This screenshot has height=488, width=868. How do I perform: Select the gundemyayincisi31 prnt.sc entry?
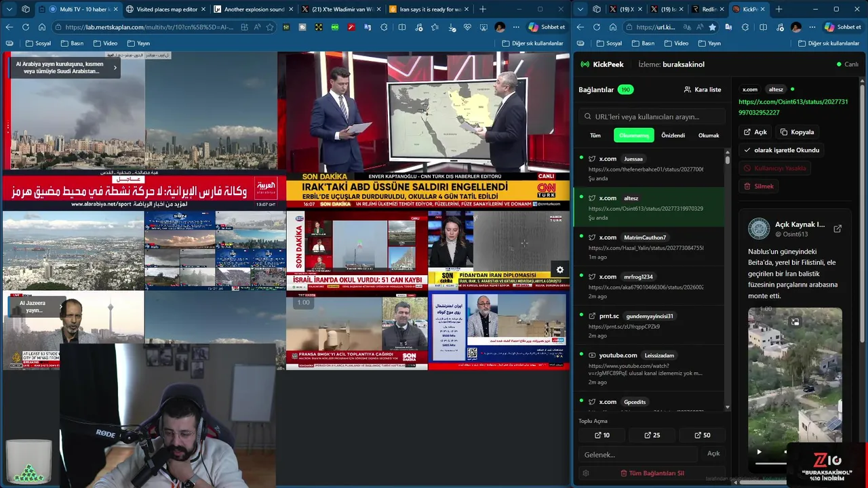[650, 325]
